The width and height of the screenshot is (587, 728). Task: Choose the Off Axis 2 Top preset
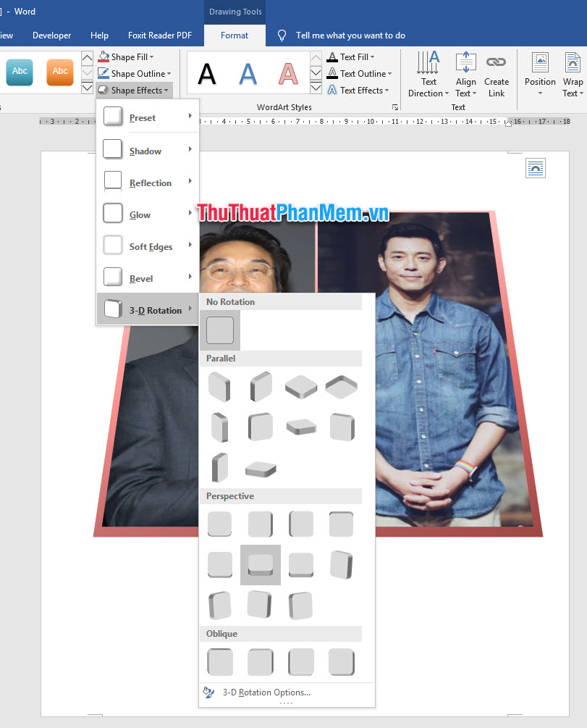tap(261, 469)
